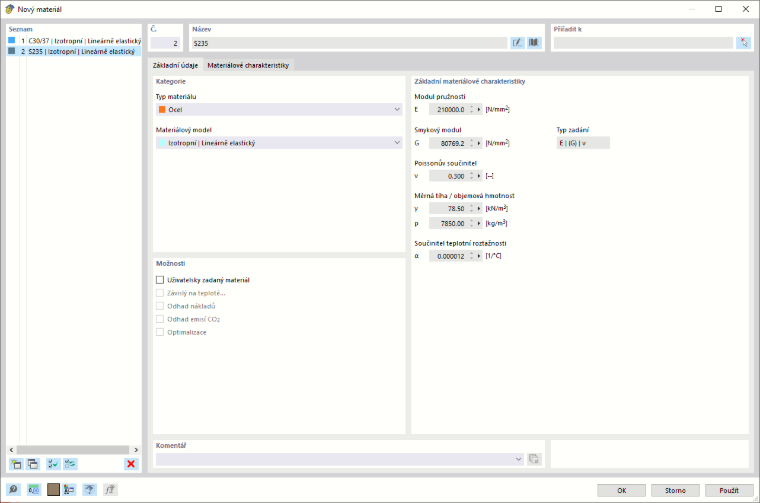Click the G shear modulus field 80769.2
Screen dimensions: 760x503
pyautogui.click(x=448, y=143)
